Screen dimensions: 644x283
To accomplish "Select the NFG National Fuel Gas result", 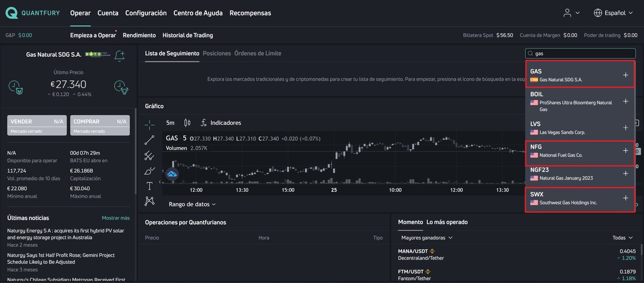I will (580, 152).
